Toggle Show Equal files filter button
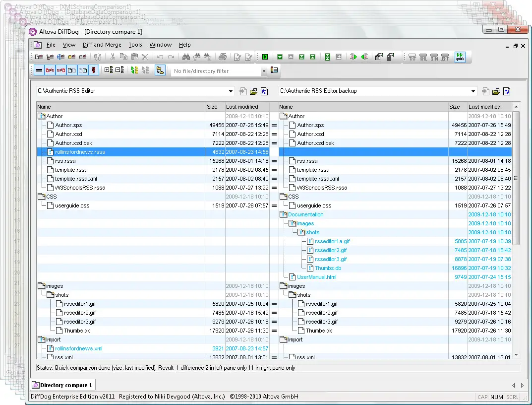 point(39,70)
